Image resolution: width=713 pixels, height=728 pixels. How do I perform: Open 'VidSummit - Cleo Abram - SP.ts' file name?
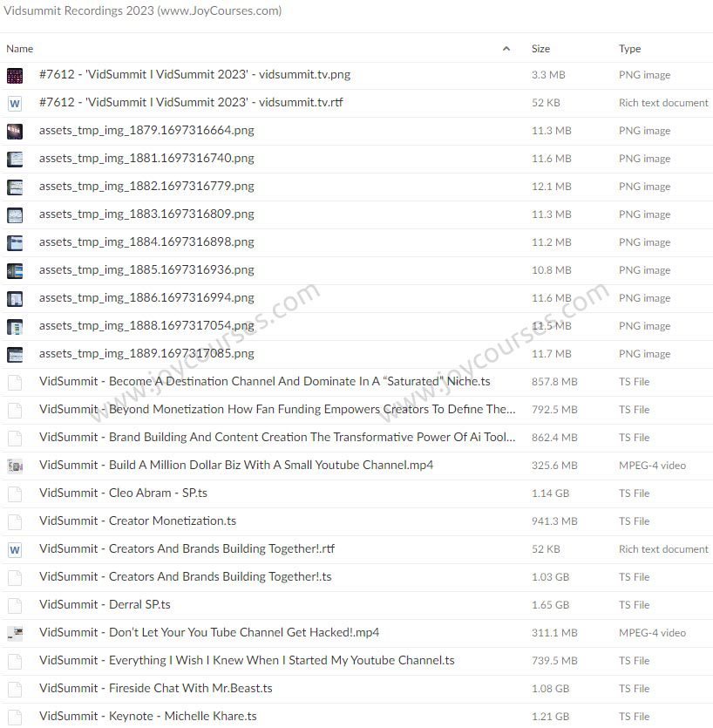click(124, 493)
